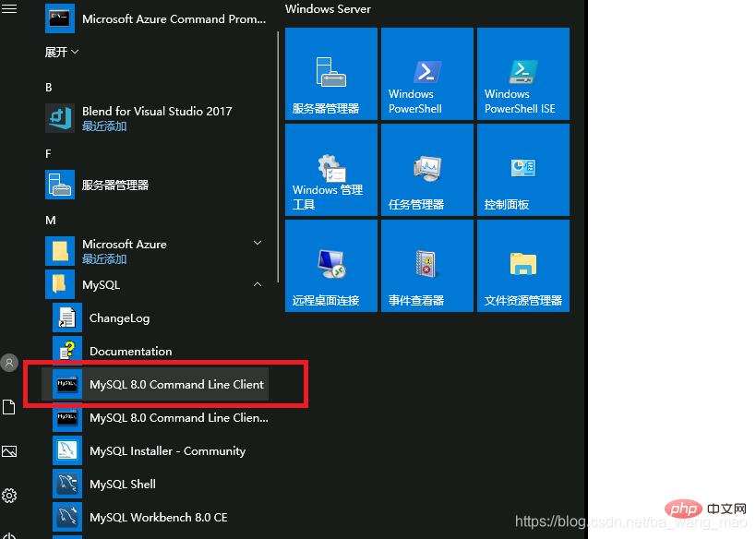Open 远程桌面连接 tile
This screenshot has width=756, height=539.
coord(331,266)
